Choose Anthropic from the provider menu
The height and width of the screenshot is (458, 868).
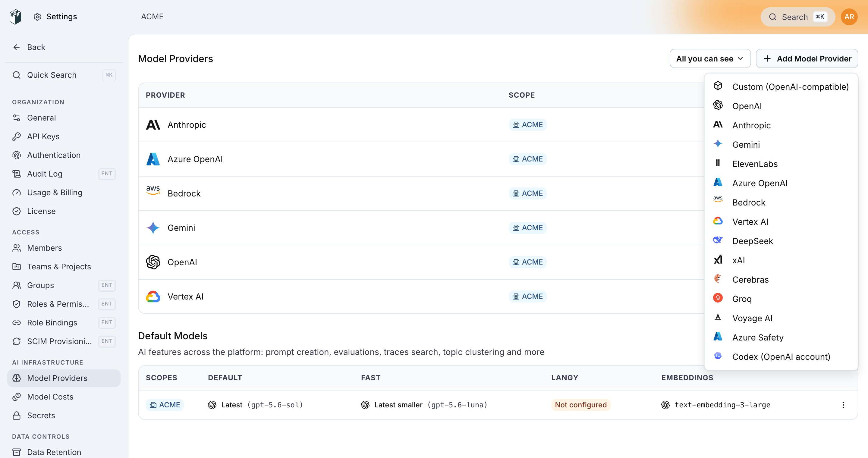click(781, 125)
